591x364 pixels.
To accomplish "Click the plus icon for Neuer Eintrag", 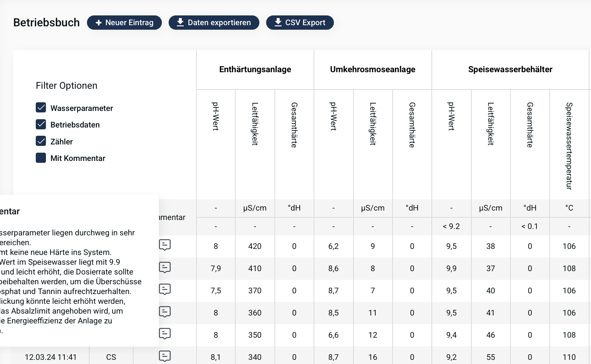I will point(99,23).
